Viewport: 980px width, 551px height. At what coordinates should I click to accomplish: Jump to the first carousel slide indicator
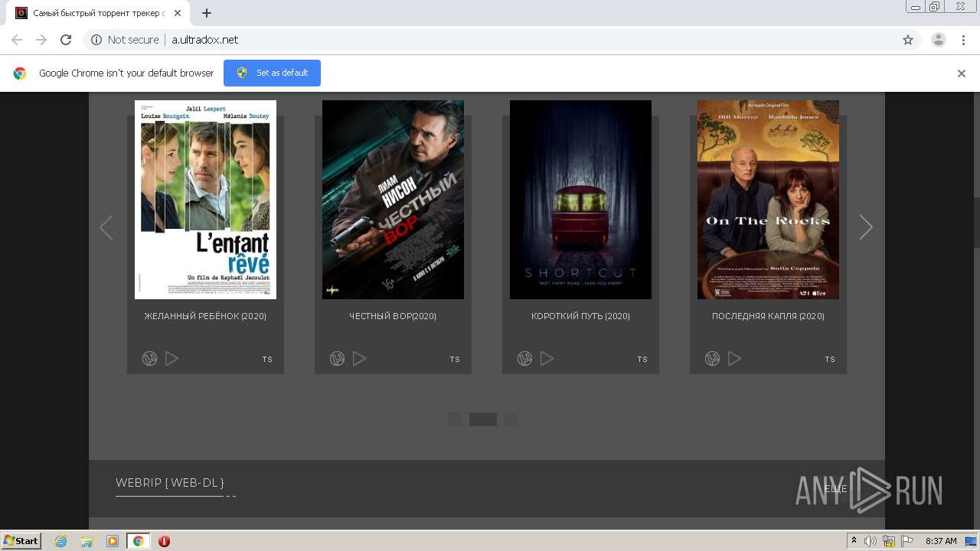455,419
